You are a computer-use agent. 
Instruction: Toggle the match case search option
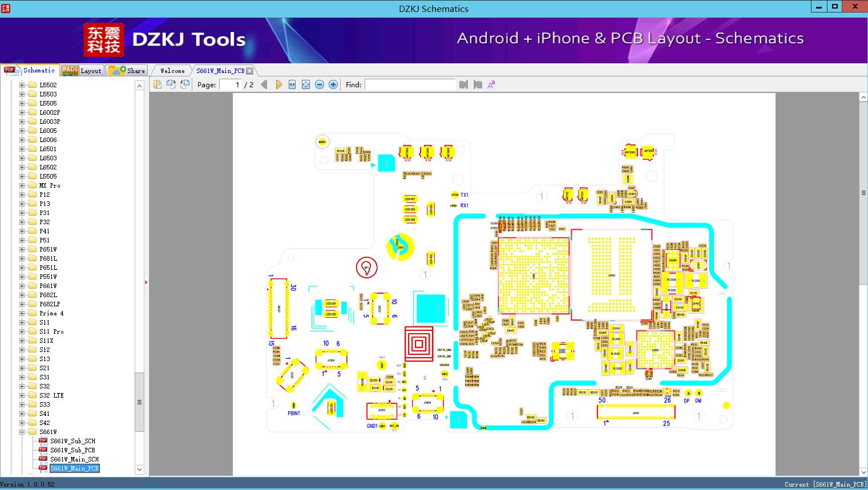[x=491, y=84]
